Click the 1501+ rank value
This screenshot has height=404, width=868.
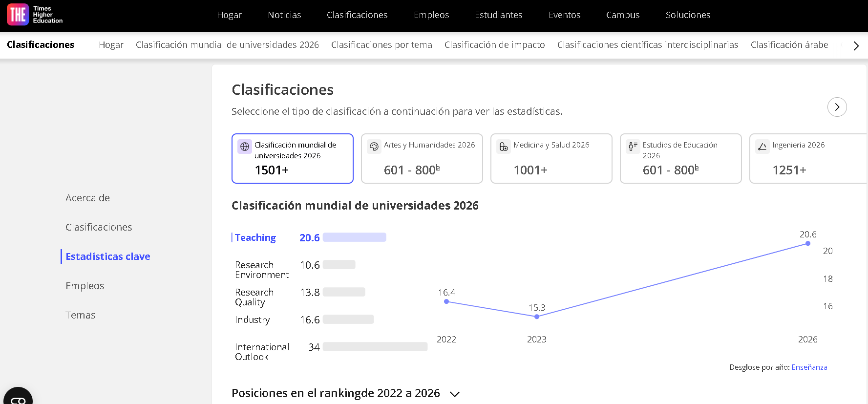point(272,170)
